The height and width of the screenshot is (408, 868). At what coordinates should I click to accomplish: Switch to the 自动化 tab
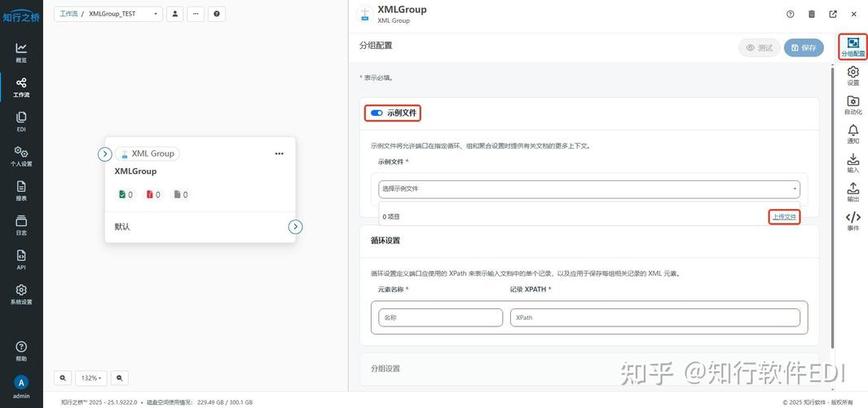[853, 105]
